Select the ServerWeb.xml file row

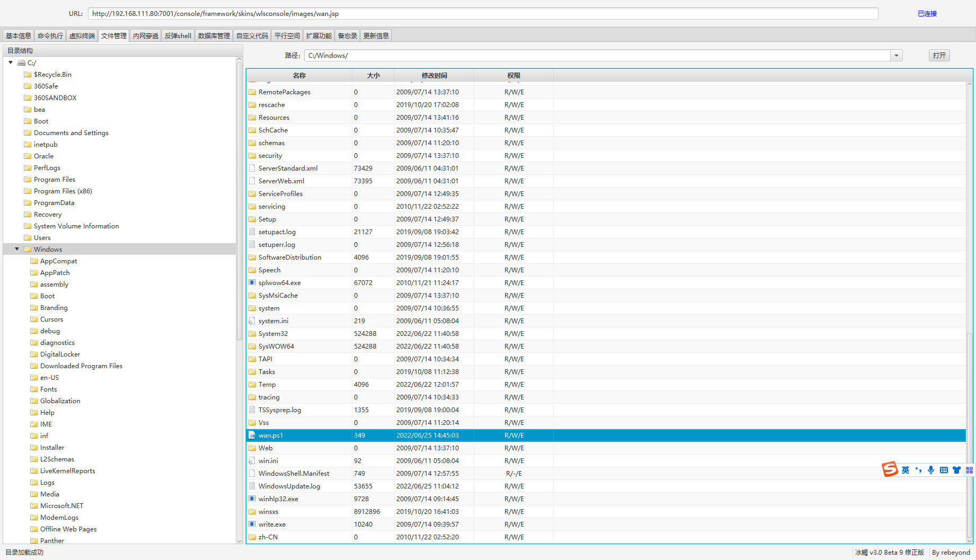pyautogui.click(x=606, y=181)
